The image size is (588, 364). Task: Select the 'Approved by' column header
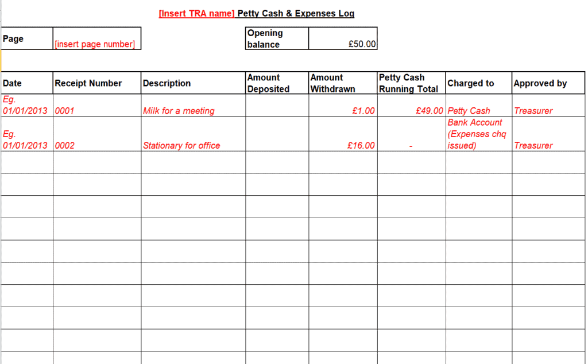tap(548, 83)
